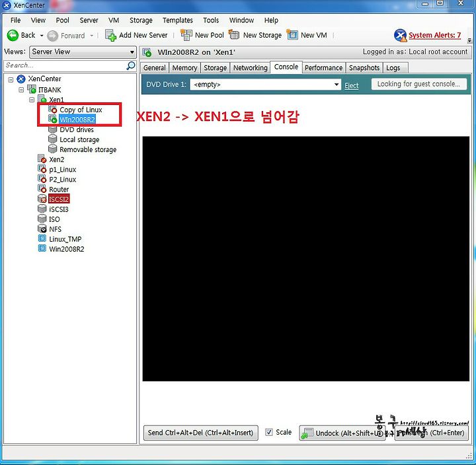Click the Copy of Linux VM icon

(52, 109)
